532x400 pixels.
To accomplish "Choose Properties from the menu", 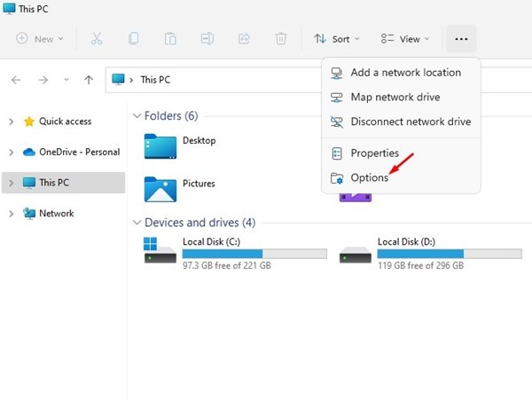I will point(401,153).
